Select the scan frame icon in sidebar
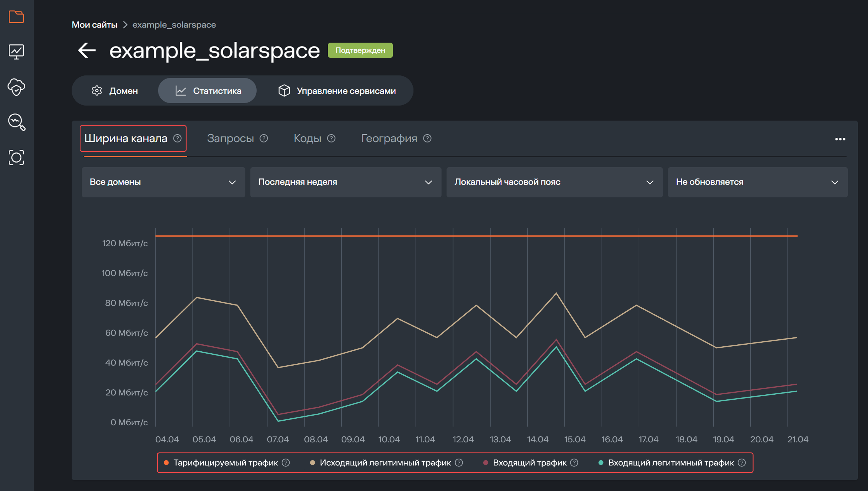 pyautogui.click(x=16, y=157)
